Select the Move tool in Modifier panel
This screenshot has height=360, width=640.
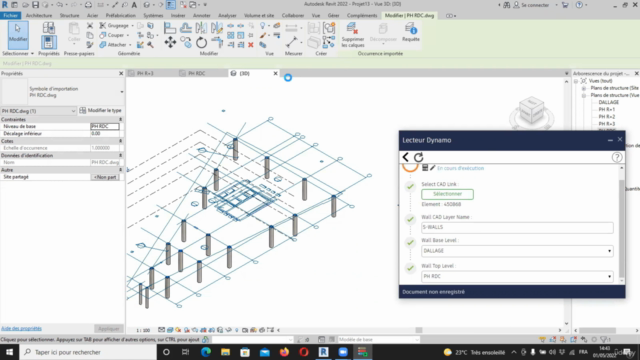point(170,42)
